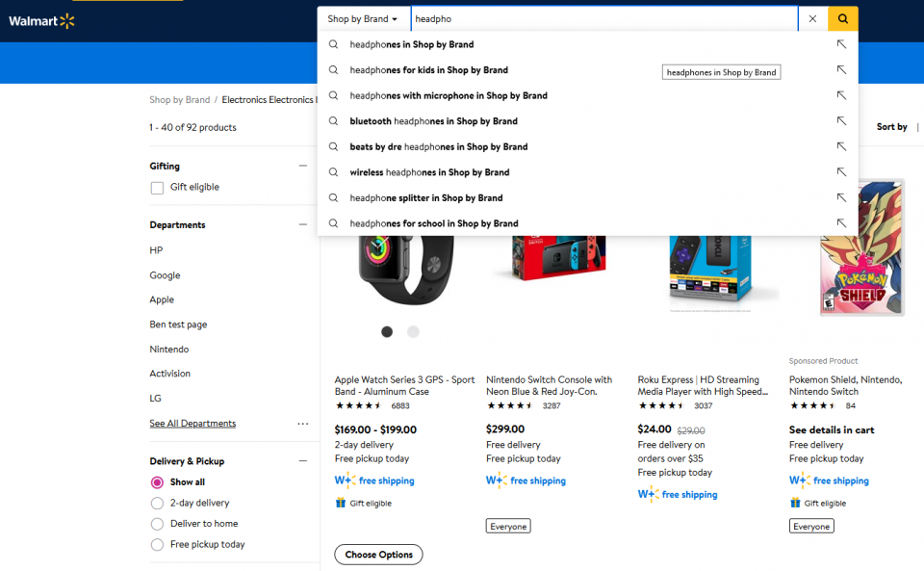This screenshot has width=924, height=571.
Task: Select the Deliver to home radio option
Action: pos(157,524)
